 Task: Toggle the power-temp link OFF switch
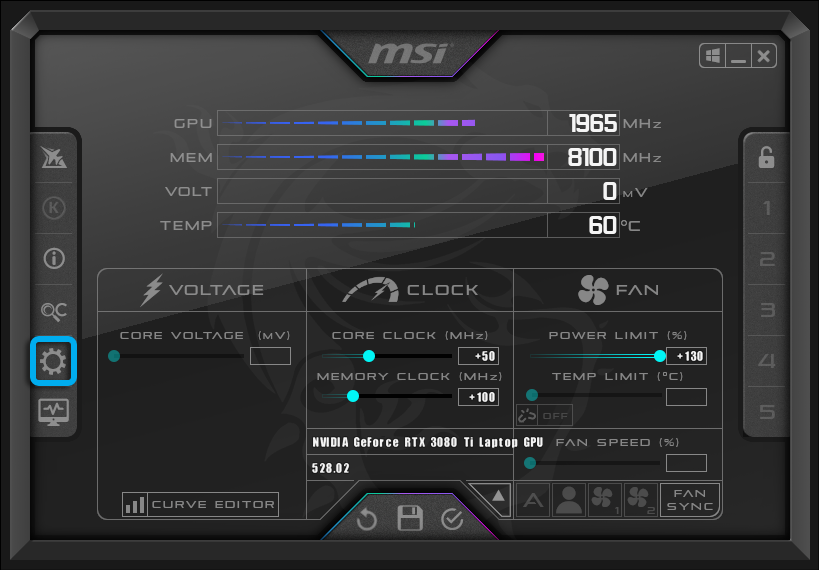click(x=544, y=415)
